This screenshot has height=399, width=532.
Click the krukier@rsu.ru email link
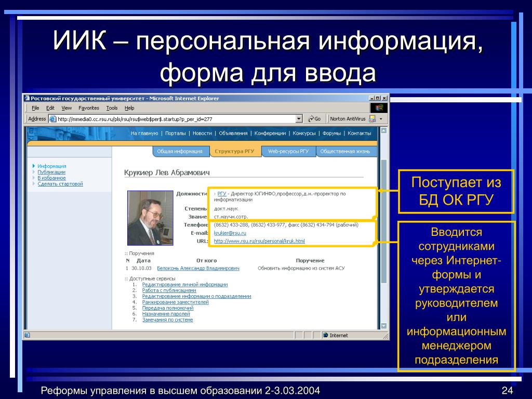pyautogui.click(x=230, y=233)
